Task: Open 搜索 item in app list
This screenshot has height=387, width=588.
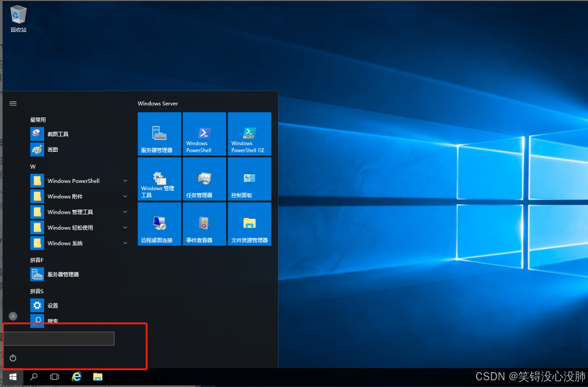Action: point(80,321)
